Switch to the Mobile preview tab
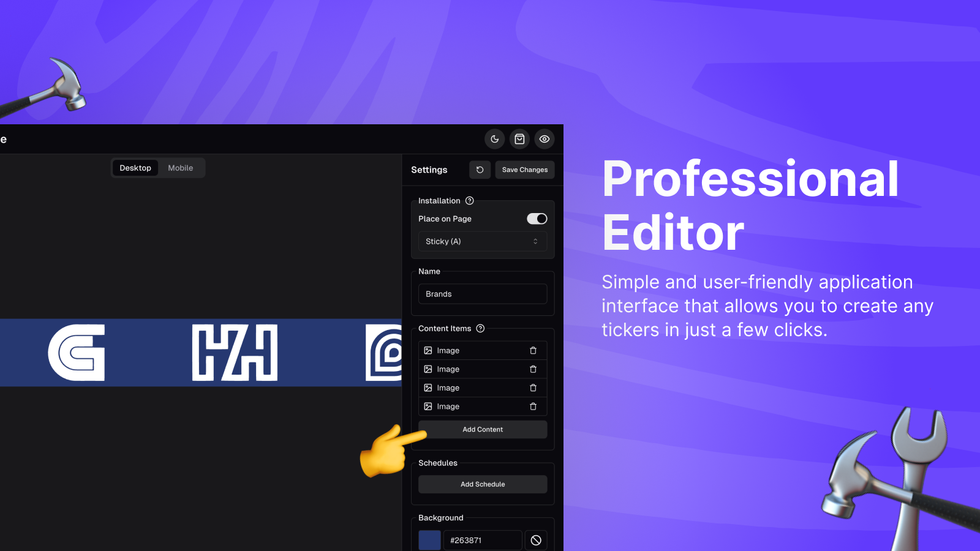Image resolution: width=980 pixels, height=551 pixels. click(181, 167)
